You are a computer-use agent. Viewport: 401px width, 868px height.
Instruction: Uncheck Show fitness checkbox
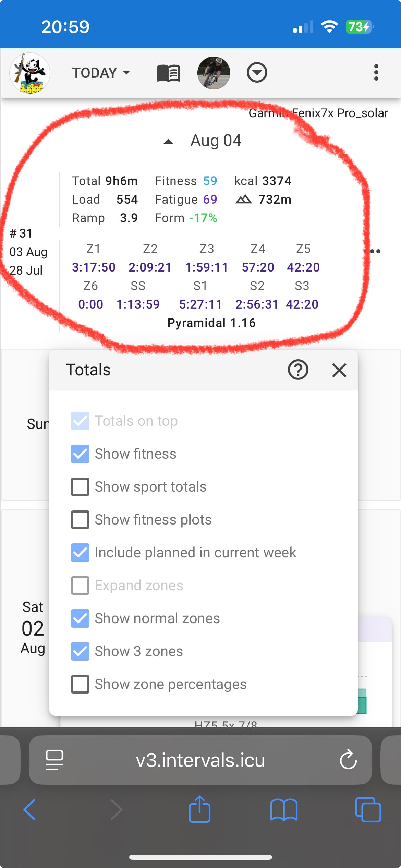[x=80, y=454]
